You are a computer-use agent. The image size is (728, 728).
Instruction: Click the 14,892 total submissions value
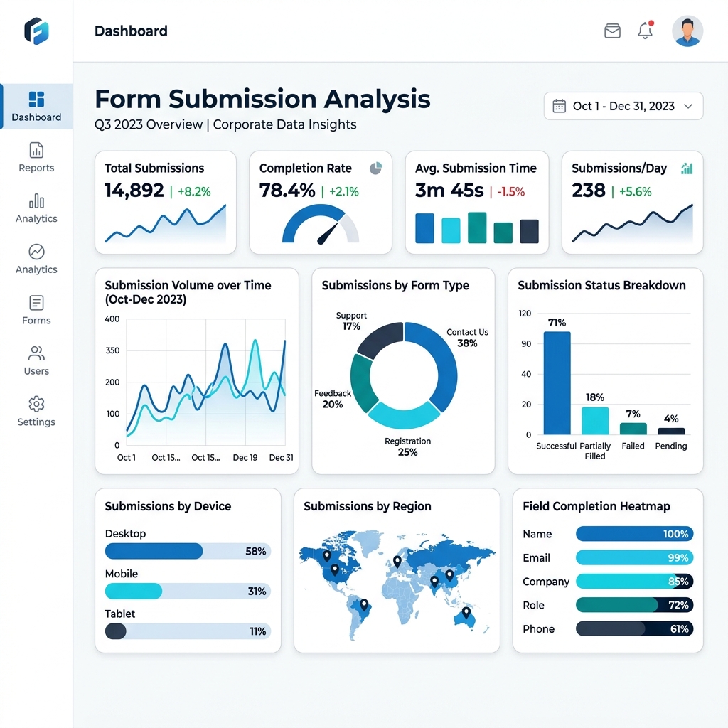134,191
